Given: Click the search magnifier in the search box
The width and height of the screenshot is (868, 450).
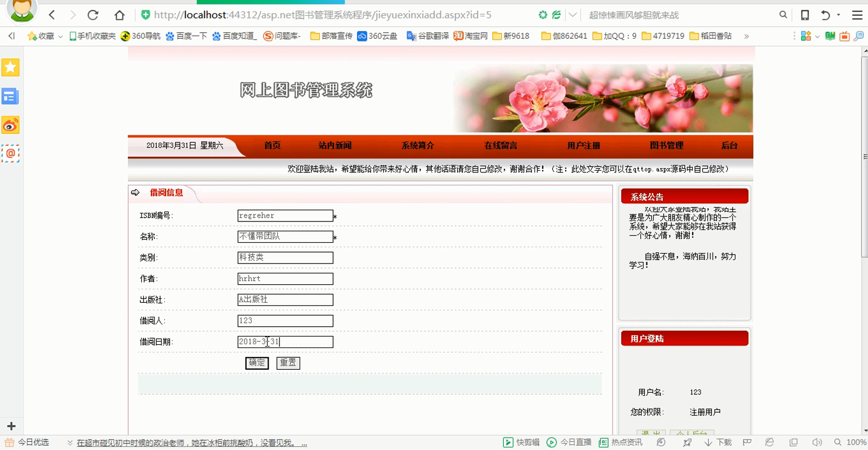Looking at the screenshot, I should [783, 15].
